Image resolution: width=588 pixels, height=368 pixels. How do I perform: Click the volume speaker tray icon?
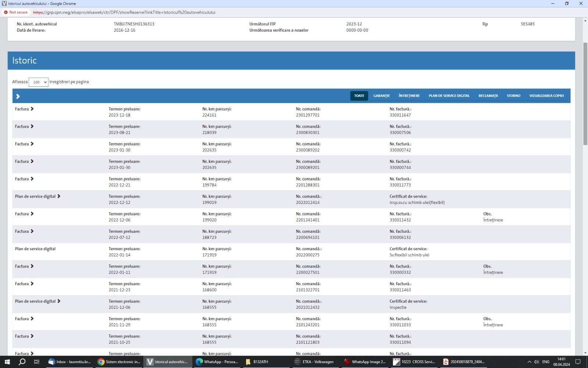536,362
